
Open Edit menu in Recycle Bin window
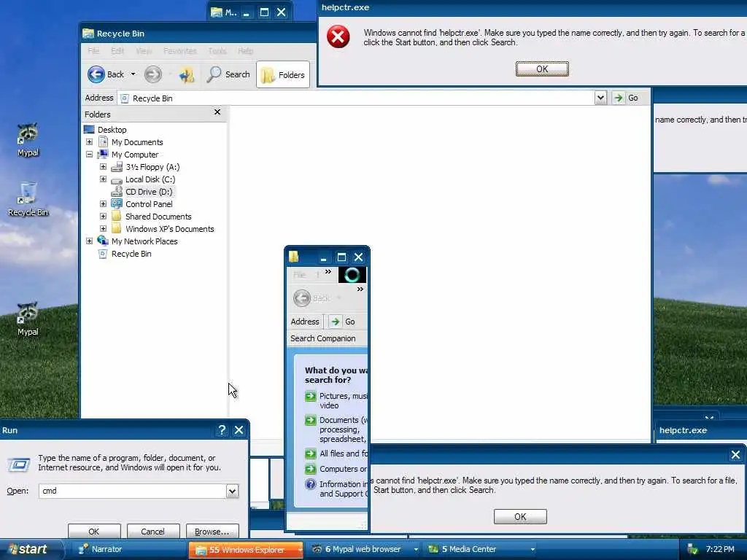(117, 50)
